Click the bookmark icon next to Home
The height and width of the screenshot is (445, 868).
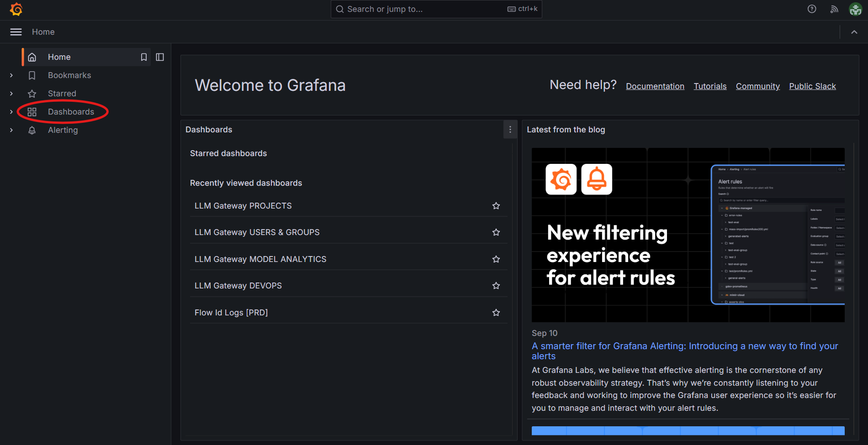144,57
